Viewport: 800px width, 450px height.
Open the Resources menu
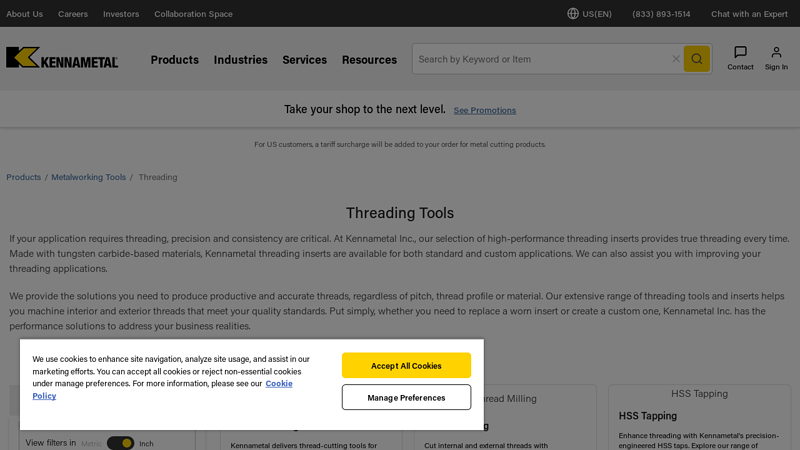point(369,60)
